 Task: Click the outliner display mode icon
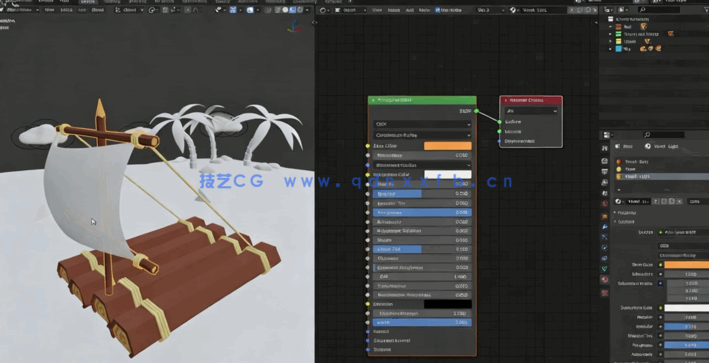pyautogui.click(x=623, y=10)
